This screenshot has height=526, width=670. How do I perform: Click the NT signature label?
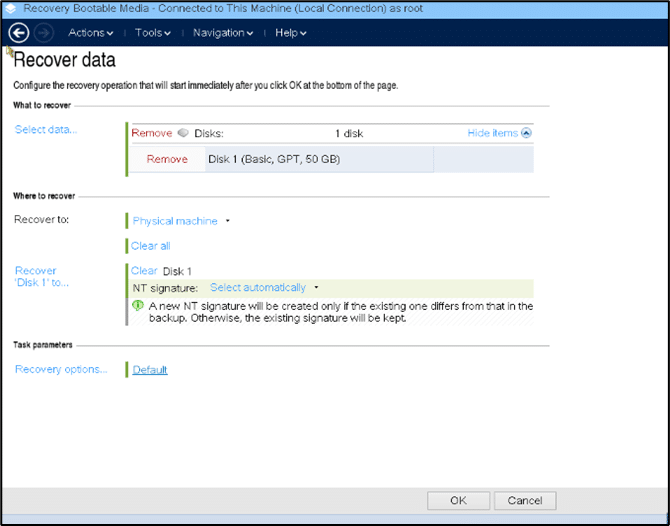click(x=165, y=288)
